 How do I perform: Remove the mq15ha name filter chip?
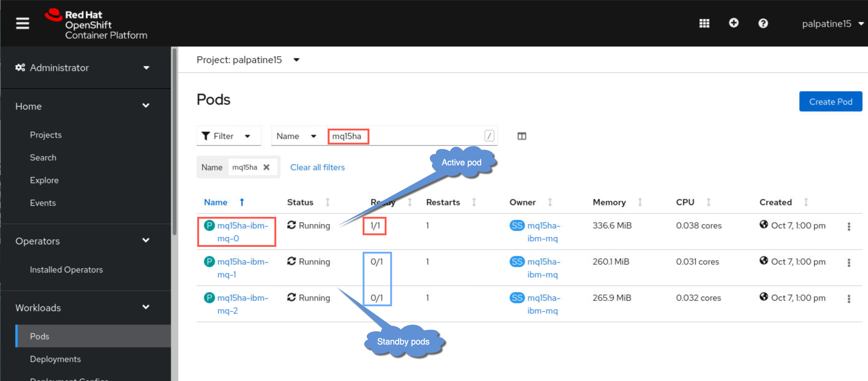tap(266, 167)
